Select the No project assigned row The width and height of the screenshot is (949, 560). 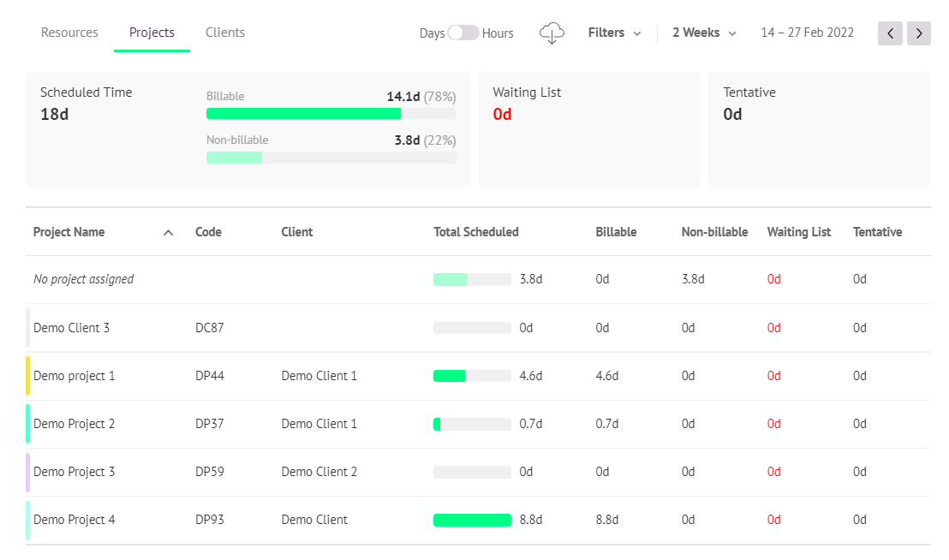pyautogui.click(x=83, y=279)
